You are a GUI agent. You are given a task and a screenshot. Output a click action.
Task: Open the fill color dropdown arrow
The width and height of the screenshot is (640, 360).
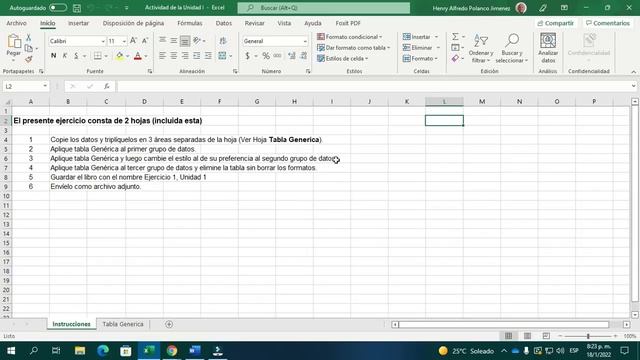click(x=127, y=56)
